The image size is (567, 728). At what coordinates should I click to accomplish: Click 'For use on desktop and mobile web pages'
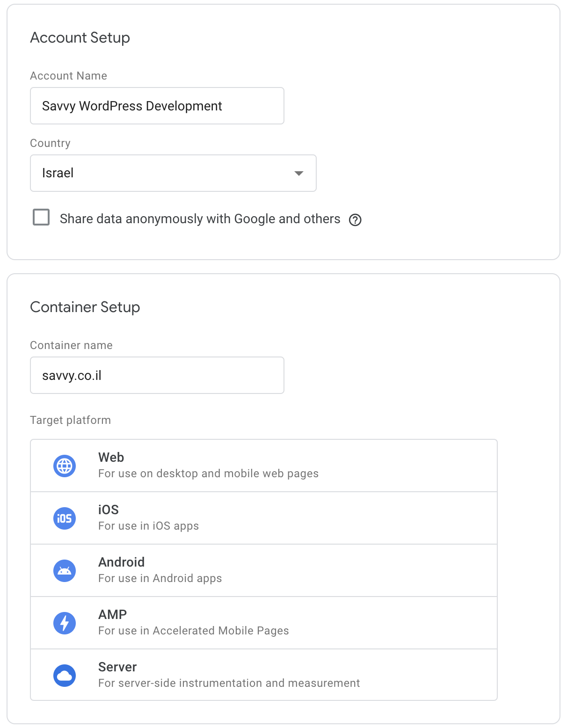click(208, 473)
